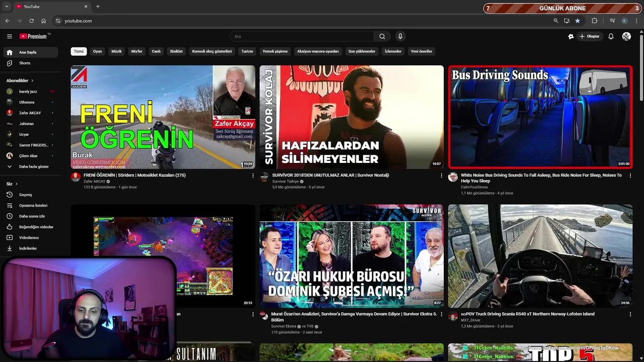644x362 pixels.
Task: Select the İzlenenler chip
Action: [x=393, y=51]
